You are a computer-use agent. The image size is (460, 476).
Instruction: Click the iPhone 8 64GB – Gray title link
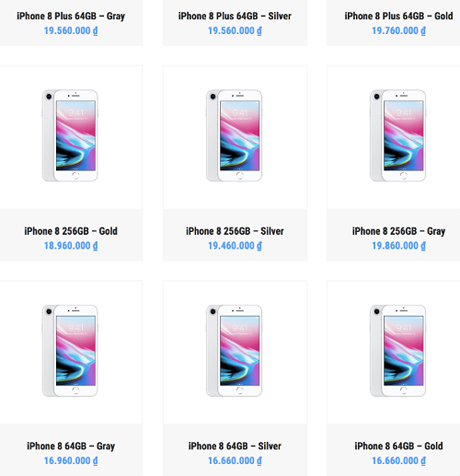[x=71, y=446]
